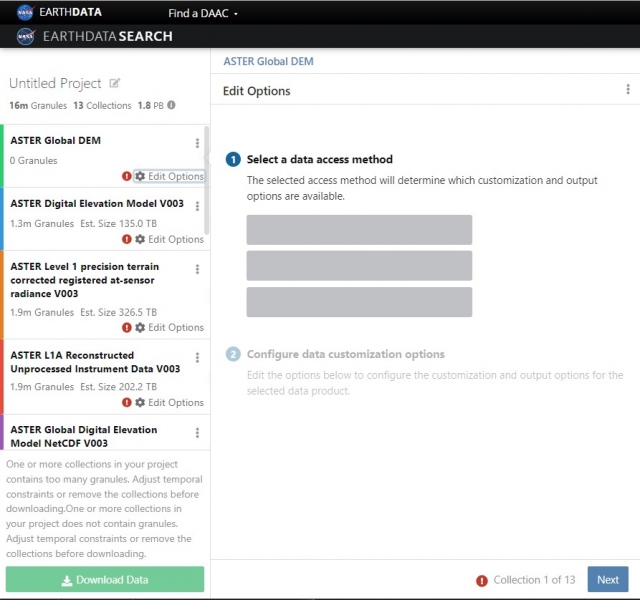Click the project size info icon
Image resolution: width=640 pixels, height=600 pixels.
pos(171,105)
